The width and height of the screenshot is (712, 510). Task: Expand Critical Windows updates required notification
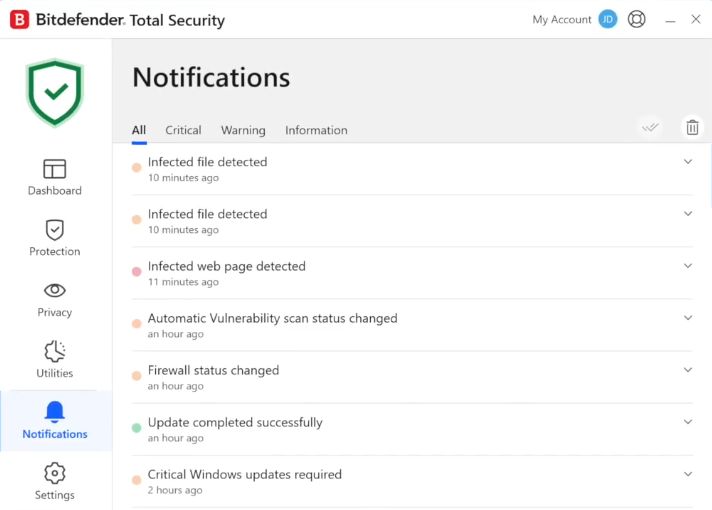tap(688, 474)
